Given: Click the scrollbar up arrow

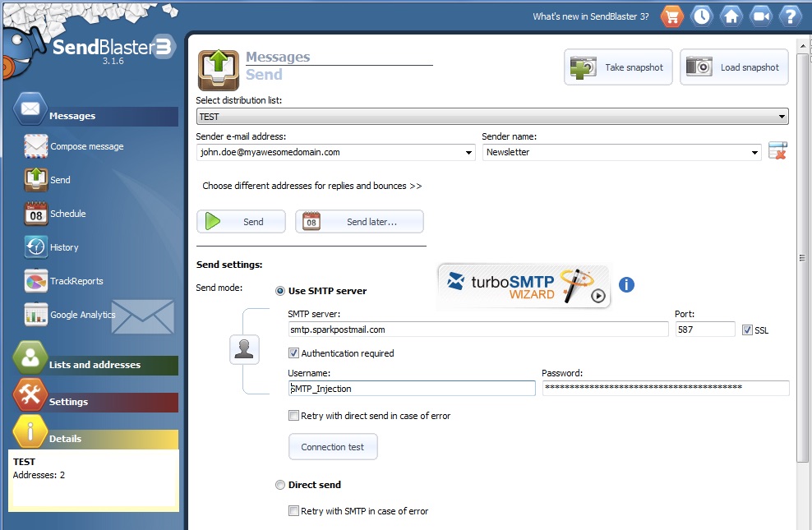Looking at the screenshot, I should (802, 46).
